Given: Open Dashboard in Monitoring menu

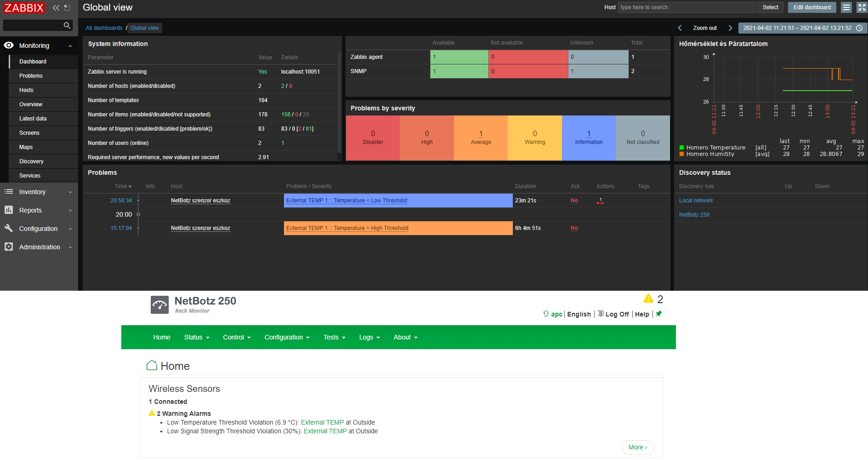Looking at the screenshot, I should tap(33, 62).
